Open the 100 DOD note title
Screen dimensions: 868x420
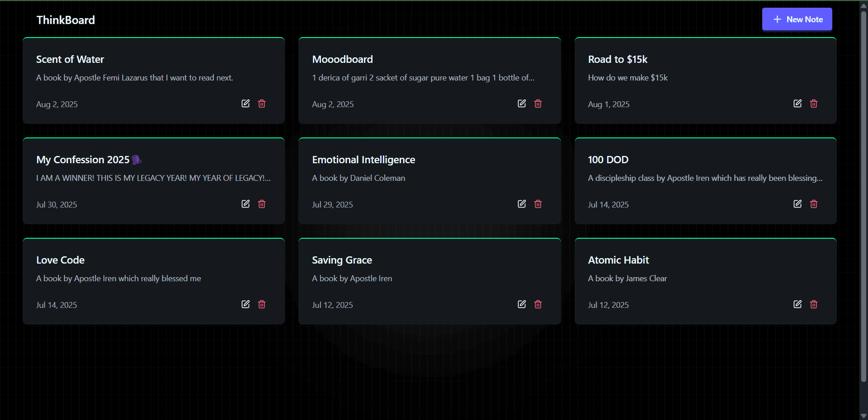click(x=608, y=160)
